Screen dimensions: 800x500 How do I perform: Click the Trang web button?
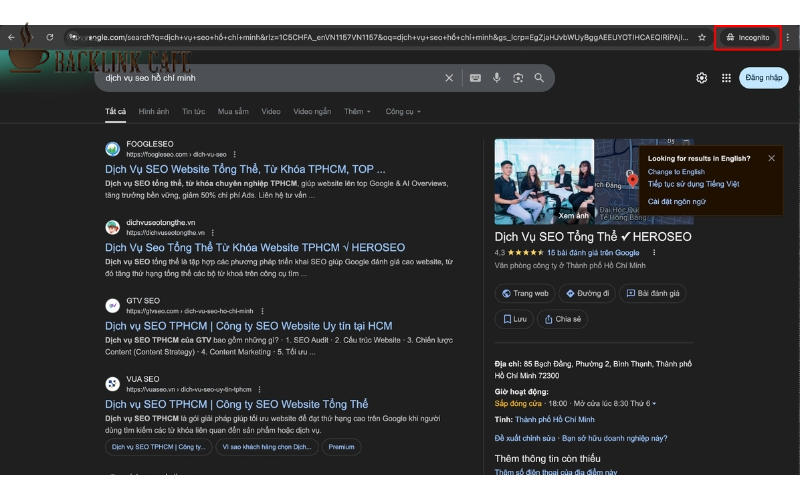525,293
